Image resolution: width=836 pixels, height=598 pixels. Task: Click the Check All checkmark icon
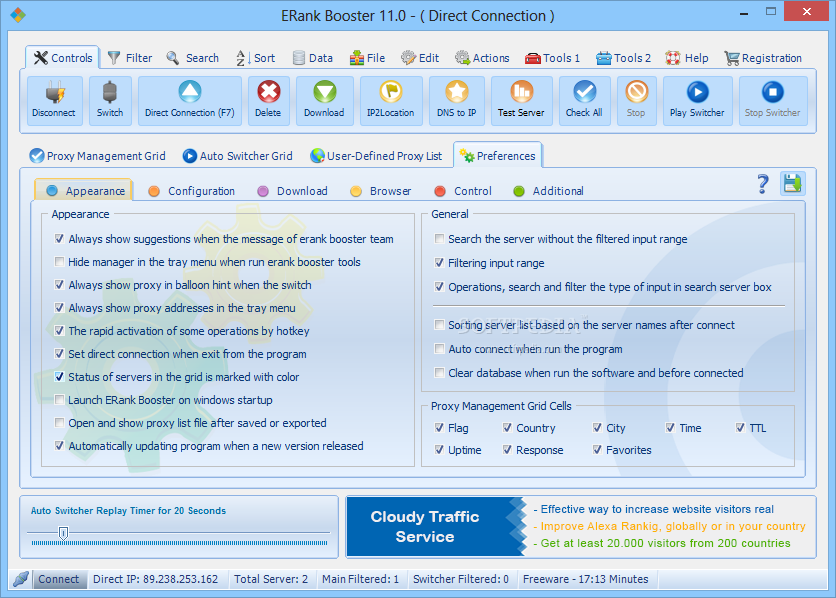(584, 92)
